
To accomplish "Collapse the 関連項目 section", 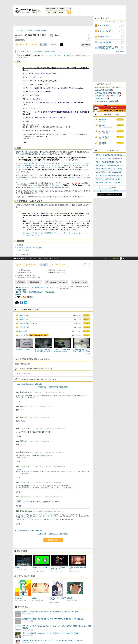I will (15, 241).
